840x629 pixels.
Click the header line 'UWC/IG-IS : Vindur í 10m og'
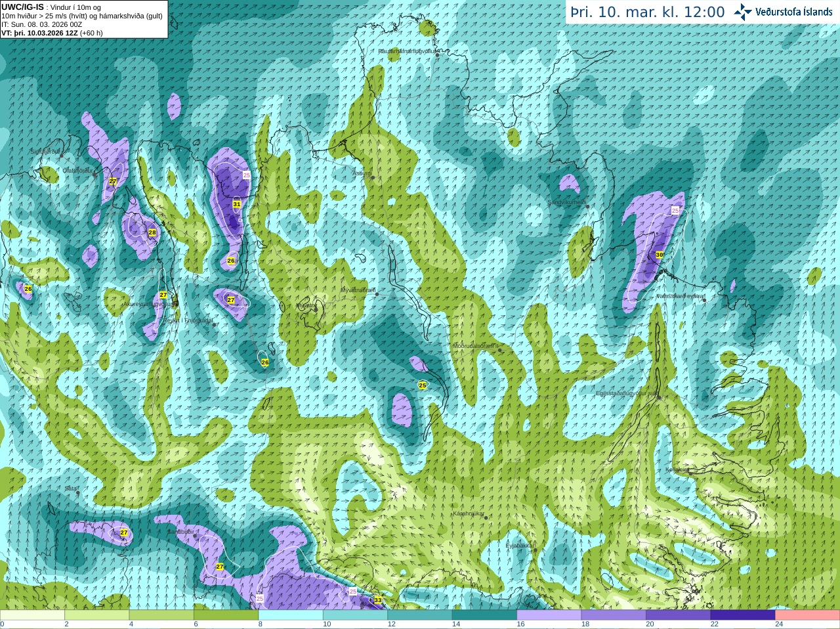point(51,7)
